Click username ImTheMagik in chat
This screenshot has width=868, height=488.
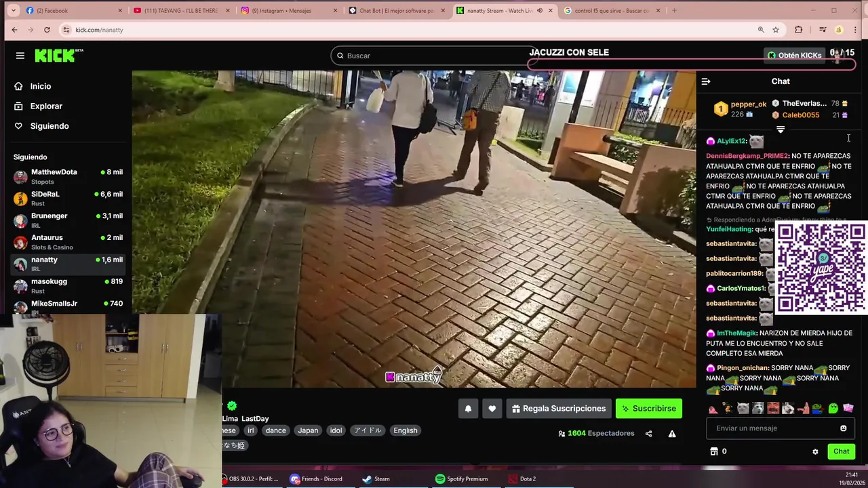point(736,333)
